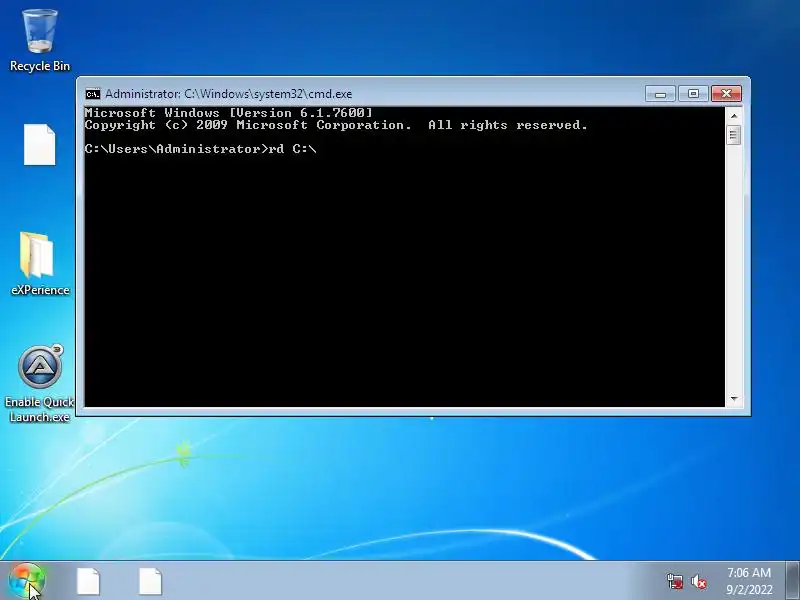Close the cmd.exe window
Screen dimensions: 800x600
726,94
